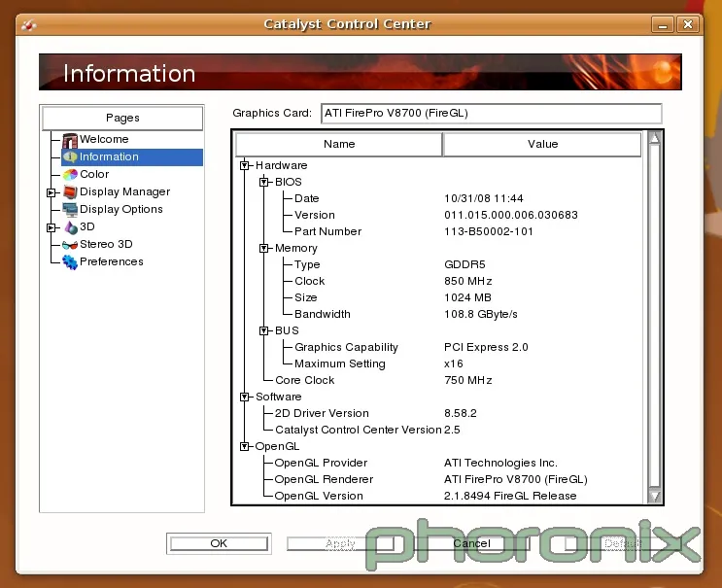Click the value ATI Technologies Inc.

click(x=500, y=463)
